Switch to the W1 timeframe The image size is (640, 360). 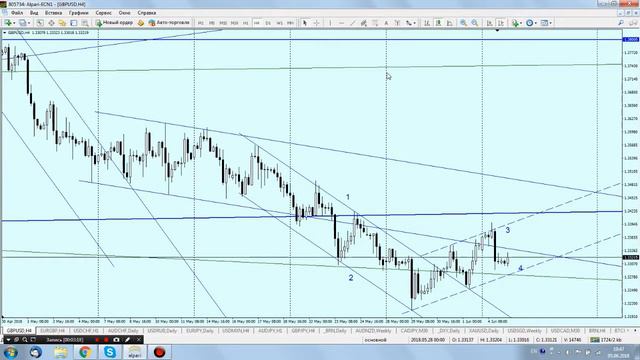[x=279, y=23]
